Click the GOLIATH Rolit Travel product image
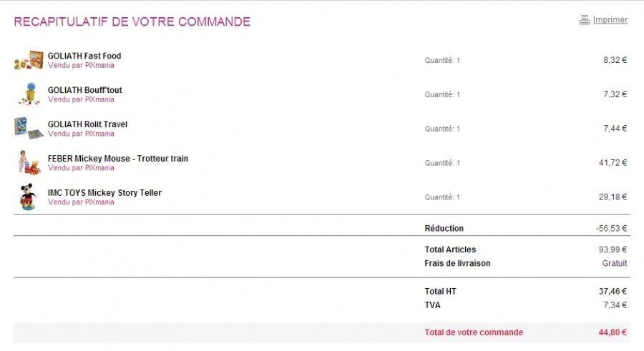Viewport: 644px width, 351px height. 29,128
